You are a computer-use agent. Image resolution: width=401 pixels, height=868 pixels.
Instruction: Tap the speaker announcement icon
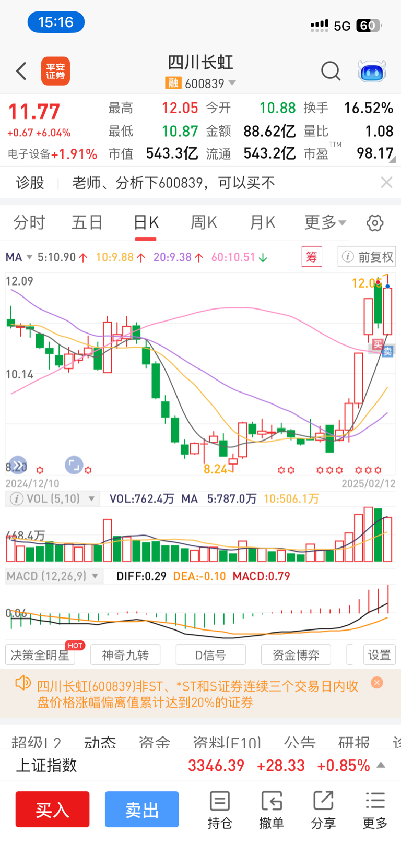(22, 683)
